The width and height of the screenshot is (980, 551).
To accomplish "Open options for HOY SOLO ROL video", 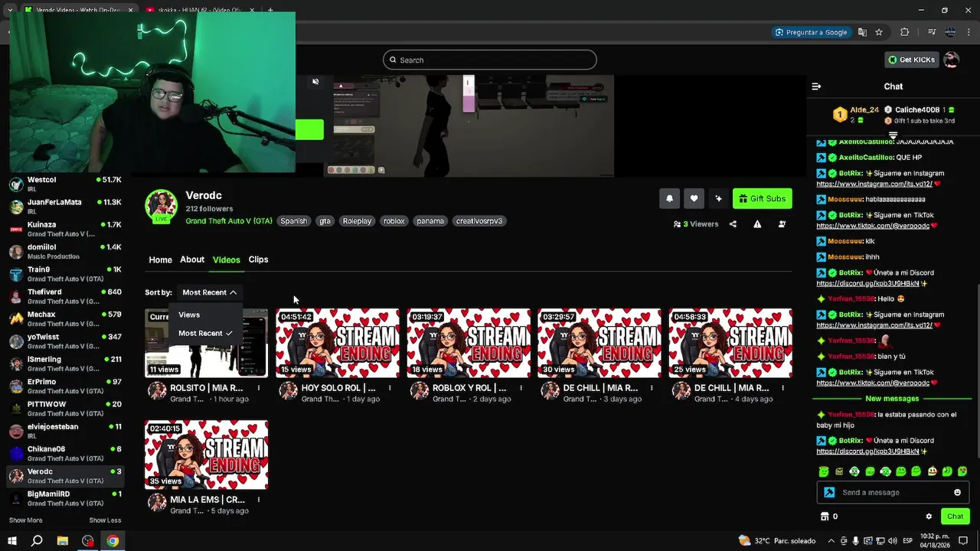I will (x=390, y=388).
